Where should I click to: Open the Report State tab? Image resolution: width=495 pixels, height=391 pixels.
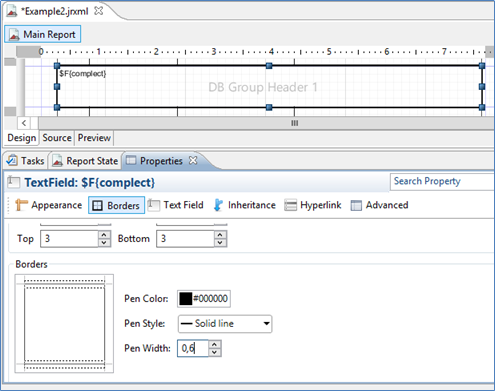pyautogui.click(x=86, y=161)
